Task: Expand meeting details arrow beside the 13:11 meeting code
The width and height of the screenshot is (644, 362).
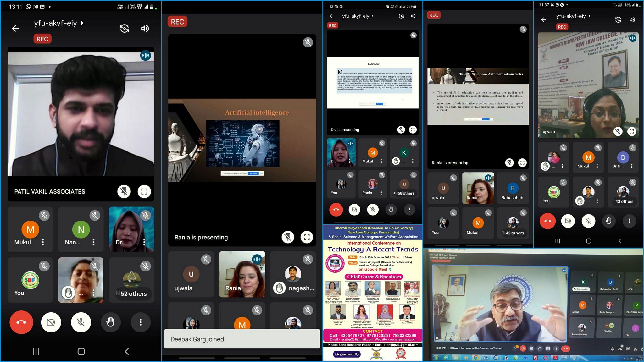Action: [x=82, y=23]
